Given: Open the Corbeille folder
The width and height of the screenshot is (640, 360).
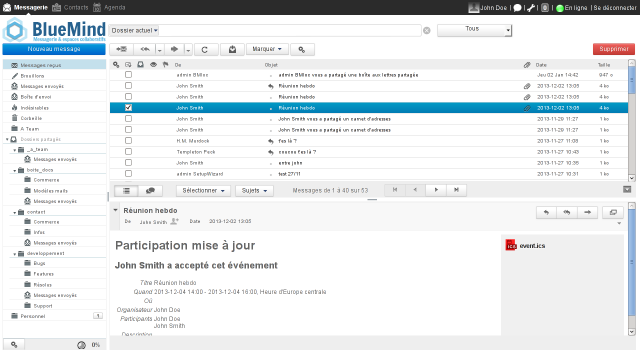Looking at the screenshot, I should coord(54,118).
